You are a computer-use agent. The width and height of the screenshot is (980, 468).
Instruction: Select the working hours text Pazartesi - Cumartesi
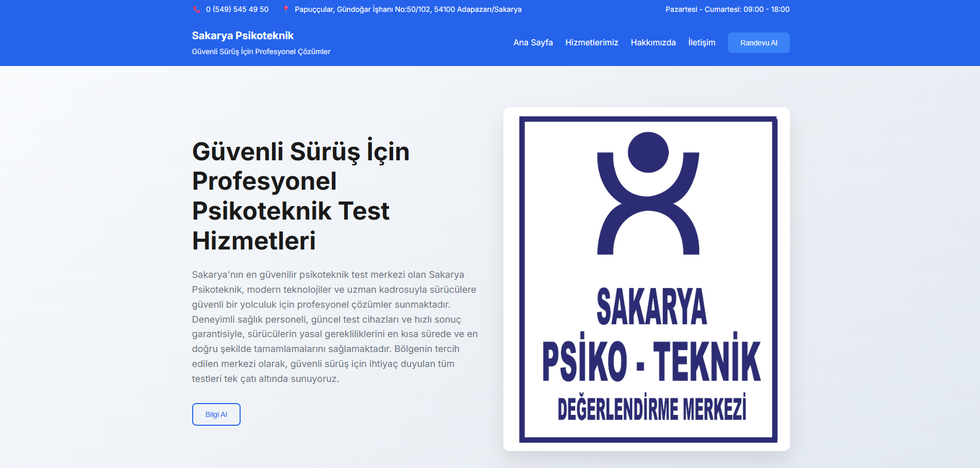point(728,9)
